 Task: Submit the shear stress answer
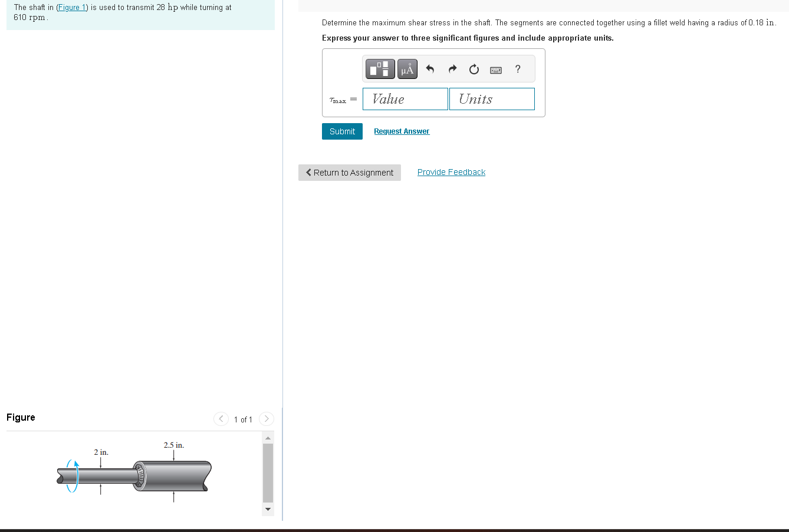click(342, 131)
